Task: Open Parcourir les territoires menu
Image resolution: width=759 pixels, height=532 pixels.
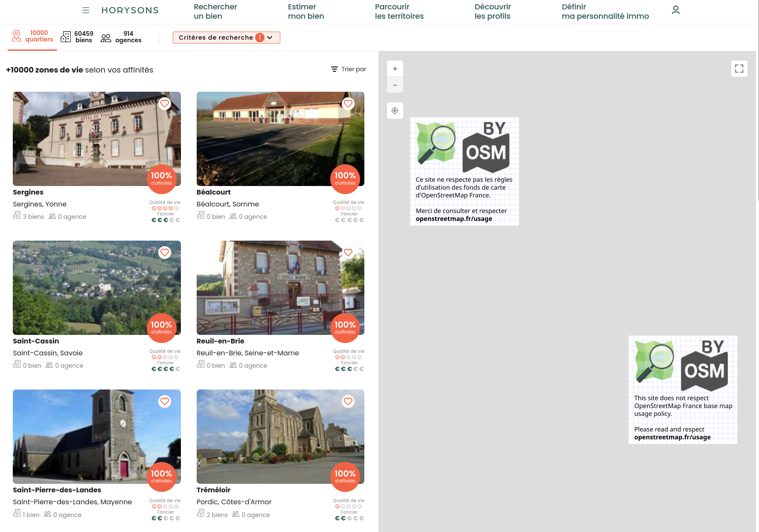Action: 399,12
